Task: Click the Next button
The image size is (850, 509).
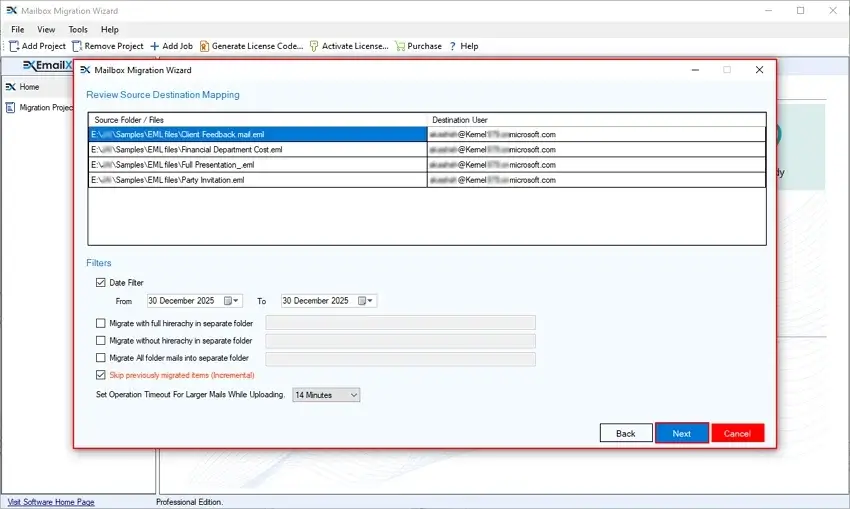Action: click(681, 433)
